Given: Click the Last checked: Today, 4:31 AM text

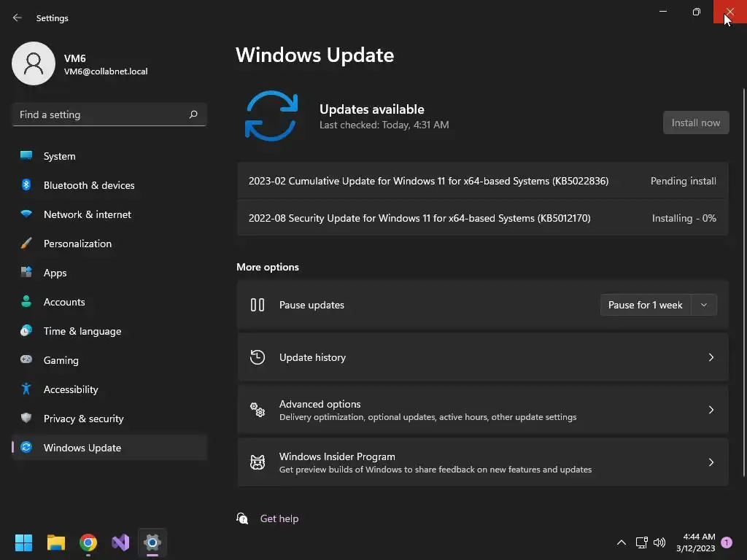Looking at the screenshot, I should click(384, 125).
